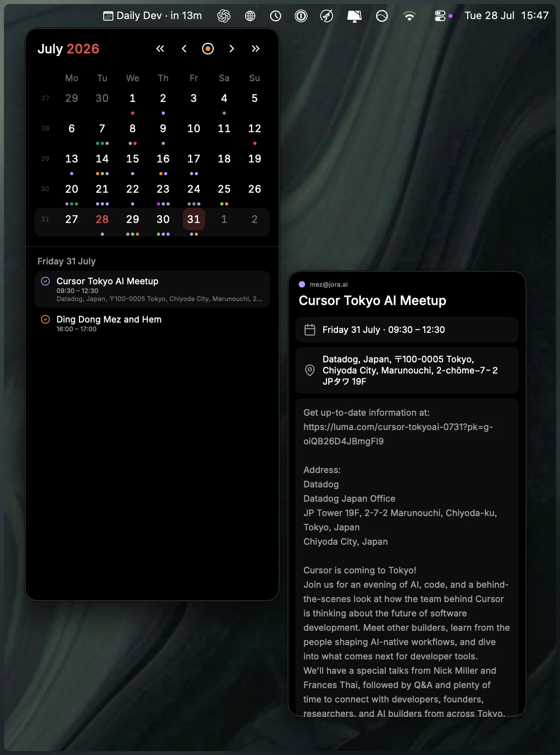The height and width of the screenshot is (755, 560).
Task: Open the Wi-Fi status menu
Action: click(409, 16)
